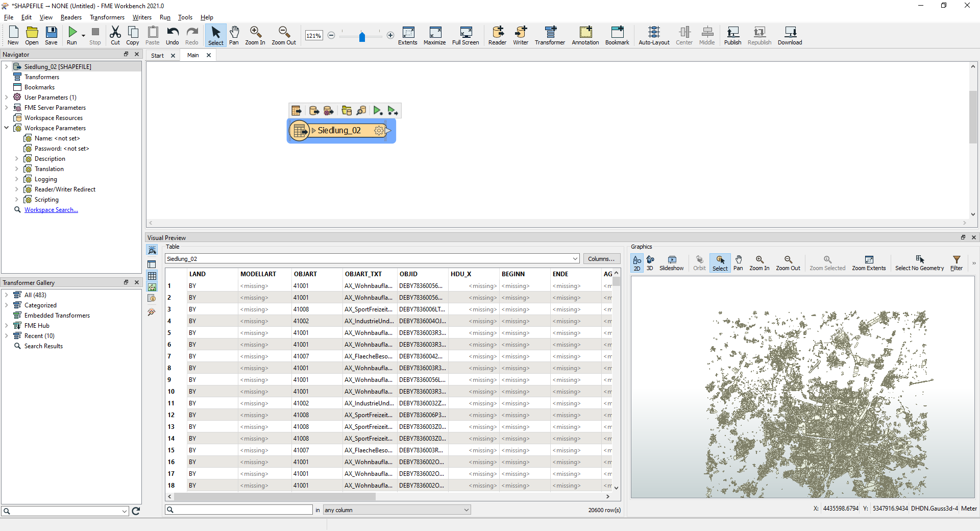Toggle the Table view in Visual Preview
The image size is (980, 531).
tap(152, 276)
